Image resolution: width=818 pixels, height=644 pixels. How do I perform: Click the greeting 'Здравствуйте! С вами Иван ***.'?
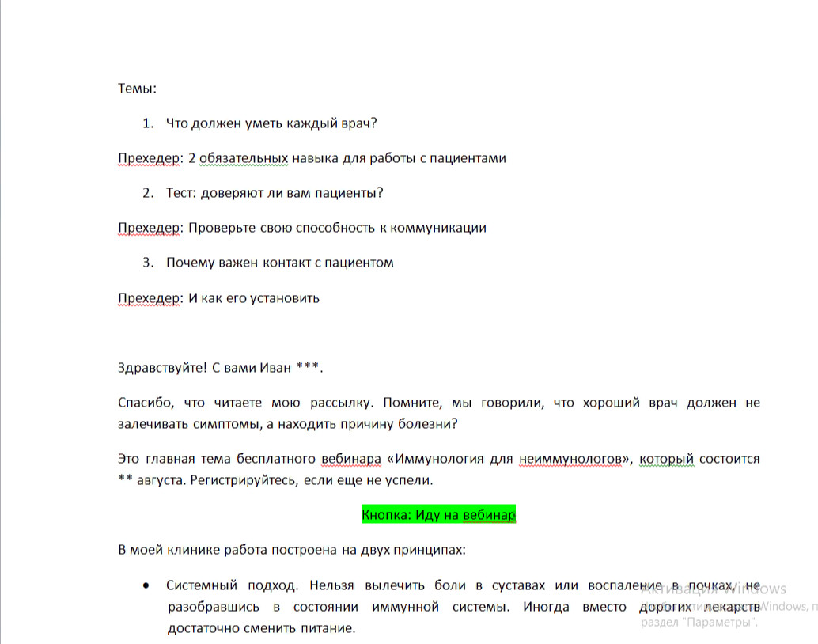[220, 367]
